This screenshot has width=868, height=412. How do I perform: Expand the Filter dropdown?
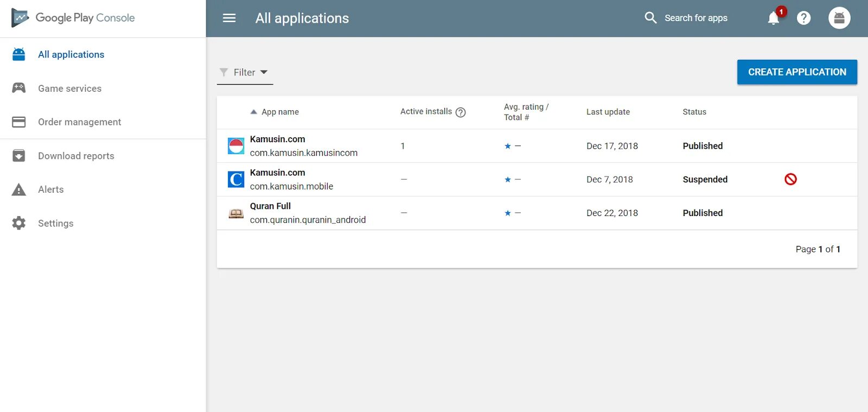click(245, 72)
